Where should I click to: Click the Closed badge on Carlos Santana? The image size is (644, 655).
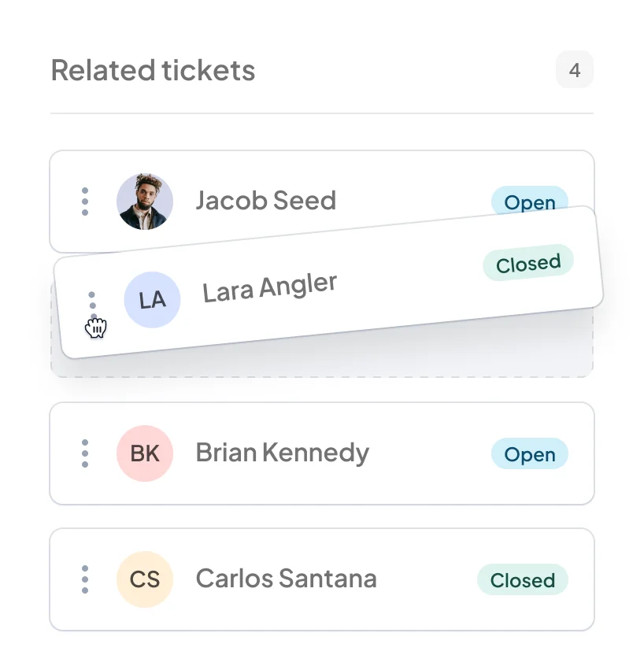point(522,580)
